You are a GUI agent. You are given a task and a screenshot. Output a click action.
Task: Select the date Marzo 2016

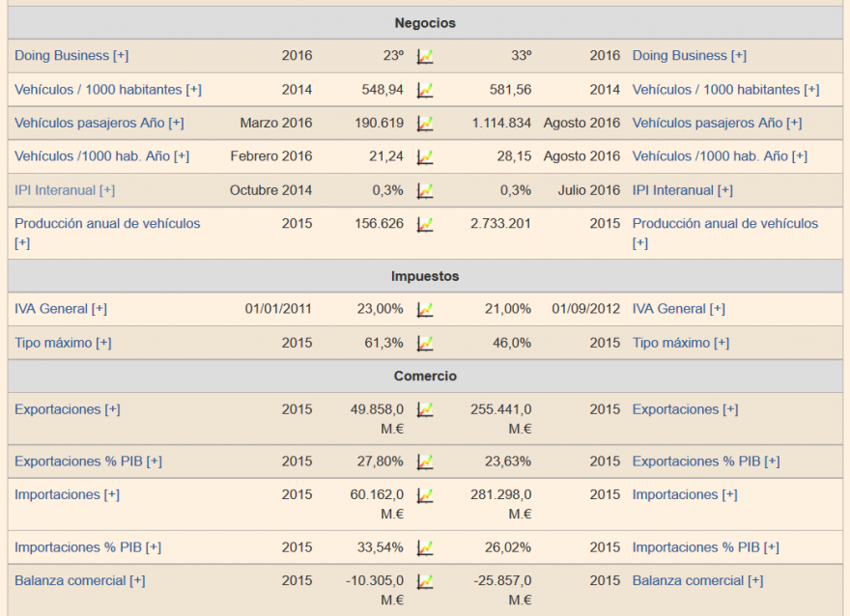(276, 123)
